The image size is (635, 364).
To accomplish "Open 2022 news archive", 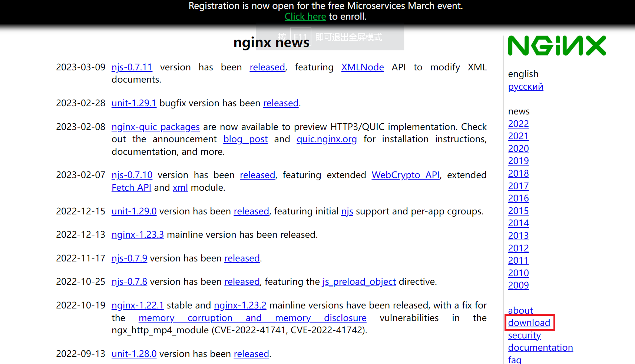I will [518, 124].
